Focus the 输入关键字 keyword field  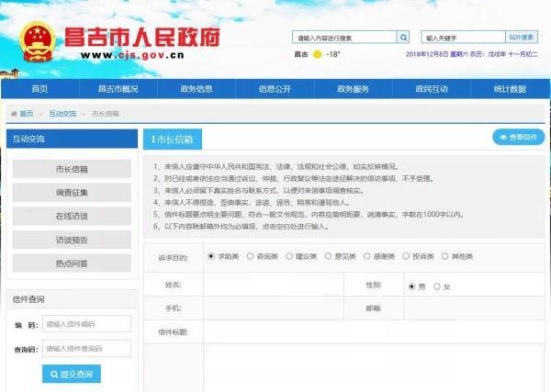[x=464, y=38]
